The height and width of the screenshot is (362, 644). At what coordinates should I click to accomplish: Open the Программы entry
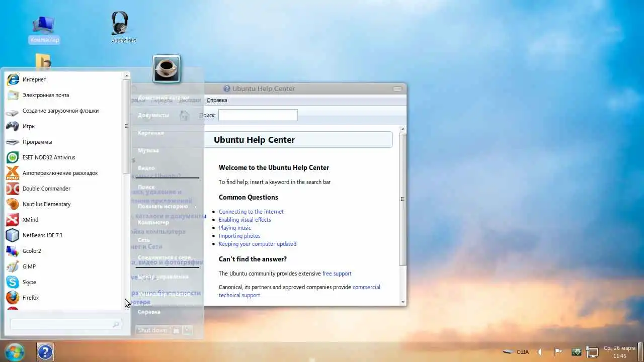pos(64,142)
